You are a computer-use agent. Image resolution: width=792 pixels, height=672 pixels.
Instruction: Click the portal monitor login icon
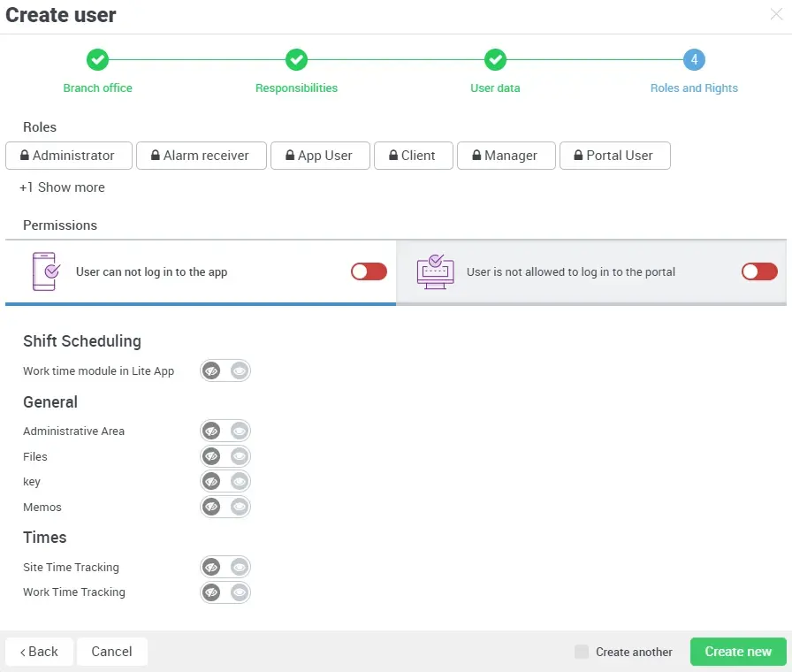point(435,271)
